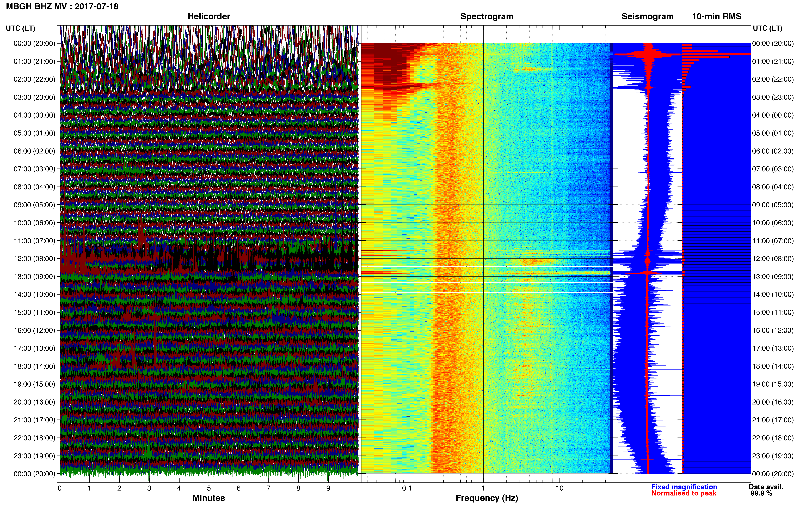Image resolution: width=812 pixels, height=508 pixels.
Task: Click the 'Data avail.' label
Action: 766,487
